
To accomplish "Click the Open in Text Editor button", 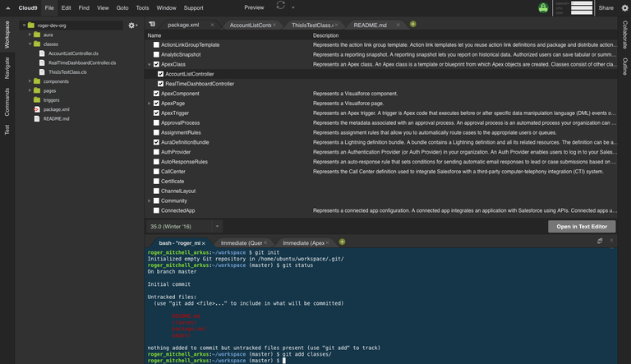I will click(x=581, y=226).
